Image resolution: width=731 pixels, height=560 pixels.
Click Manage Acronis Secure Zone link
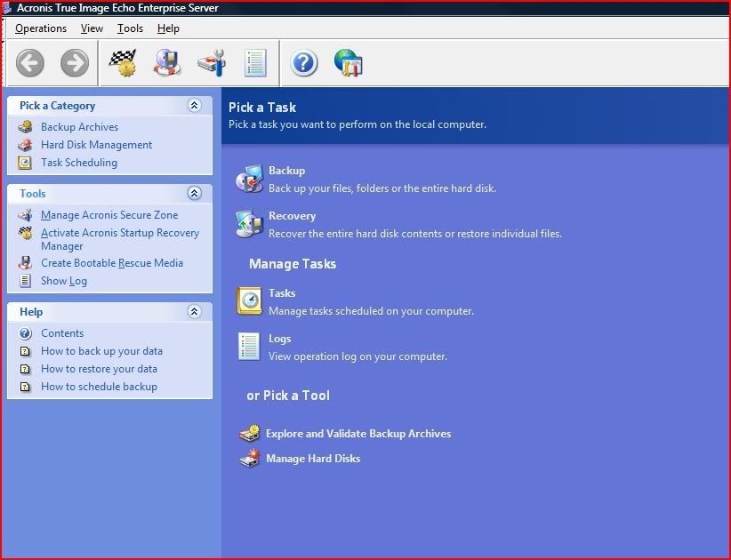pos(108,215)
